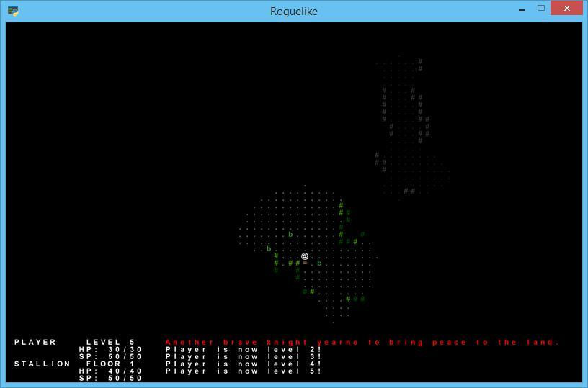Click the stallion's 'HP: 40/40' value

click(x=111, y=371)
